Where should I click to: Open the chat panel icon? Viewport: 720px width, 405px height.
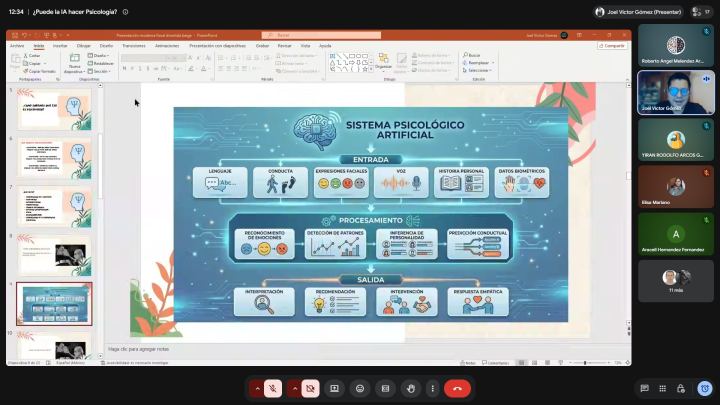[x=645, y=388]
